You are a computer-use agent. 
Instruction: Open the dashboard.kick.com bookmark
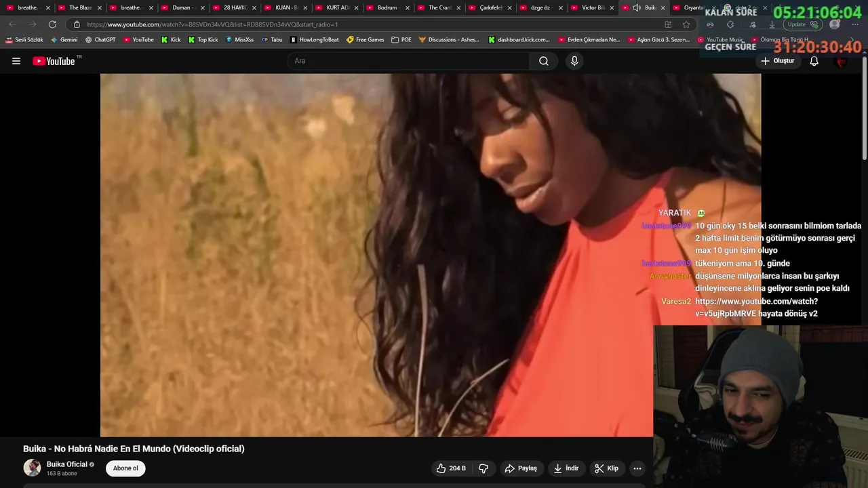pyautogui.click(x=519, y=40)
